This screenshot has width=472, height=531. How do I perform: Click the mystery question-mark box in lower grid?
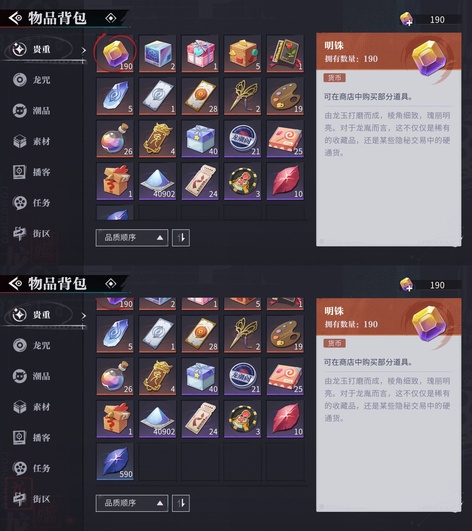pos(115,419)
